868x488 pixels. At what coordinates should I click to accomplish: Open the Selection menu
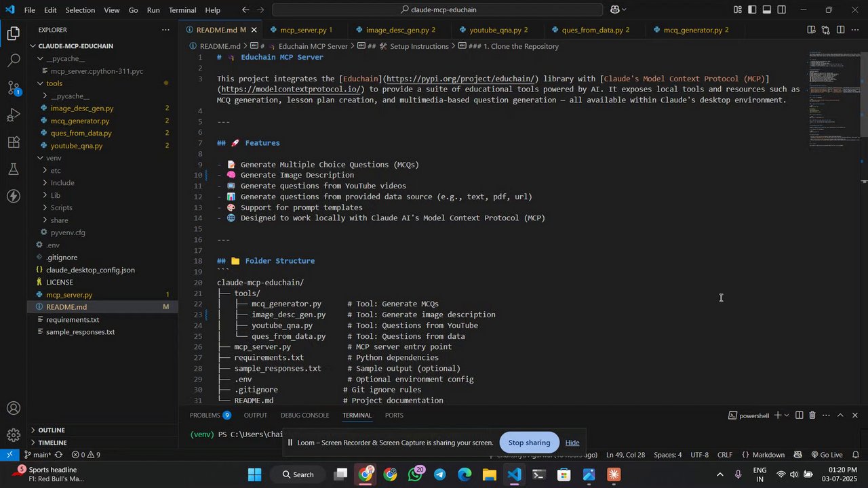point(80,10)
